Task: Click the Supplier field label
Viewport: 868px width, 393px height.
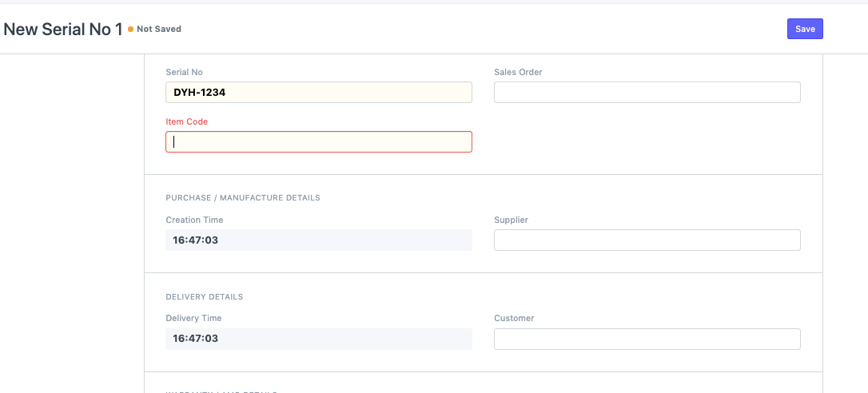Action: (x=511, y=220)
